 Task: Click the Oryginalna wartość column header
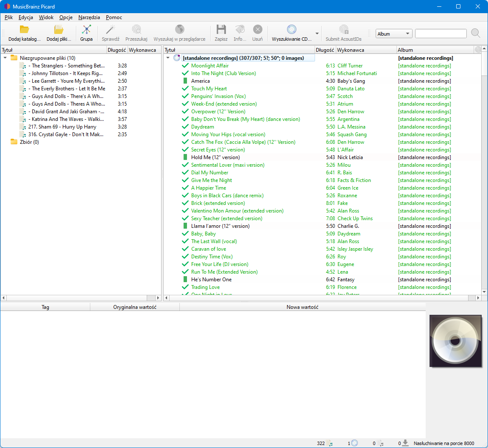[135, 307]
